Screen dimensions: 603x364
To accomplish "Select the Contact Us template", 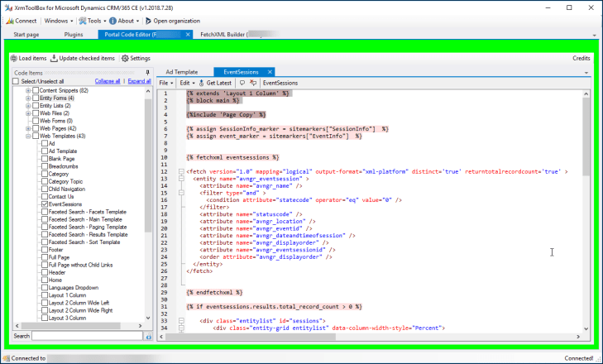I will click(x=60, y=196).
